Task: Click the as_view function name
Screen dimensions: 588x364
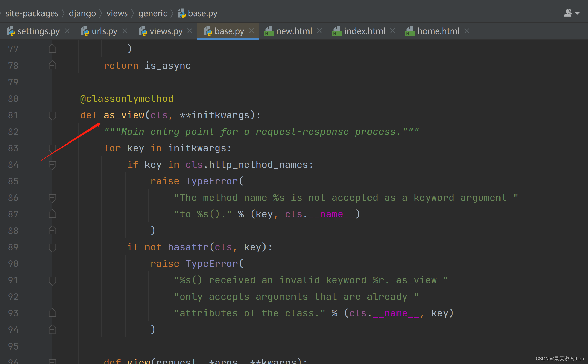Action: click(124, 115)
